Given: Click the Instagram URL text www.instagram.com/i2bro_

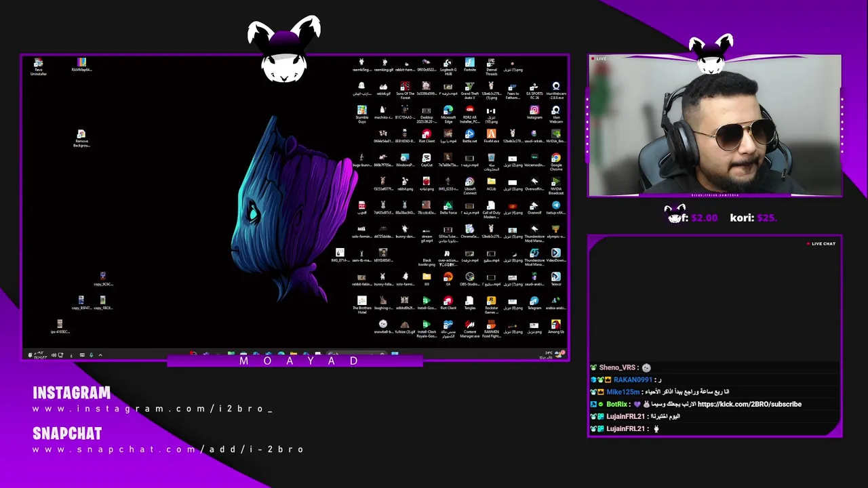Looking at the screenshot, I should coord(153,409).
